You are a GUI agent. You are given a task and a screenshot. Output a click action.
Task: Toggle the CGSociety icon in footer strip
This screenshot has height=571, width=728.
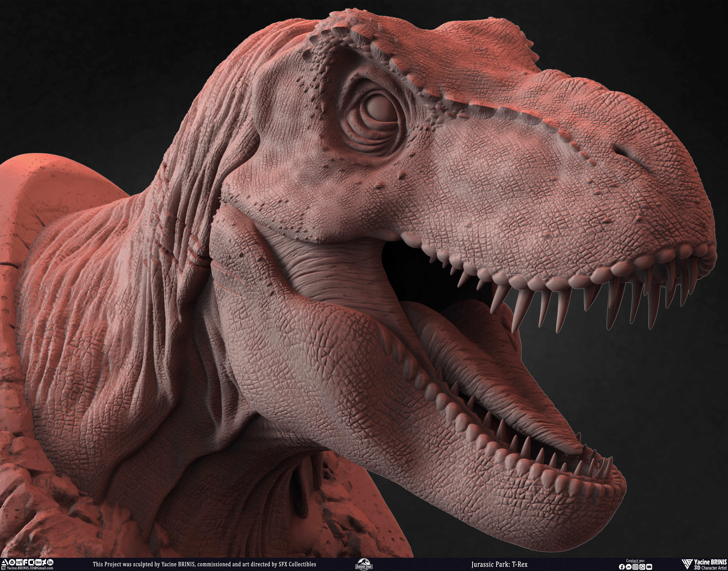(31, 563)
